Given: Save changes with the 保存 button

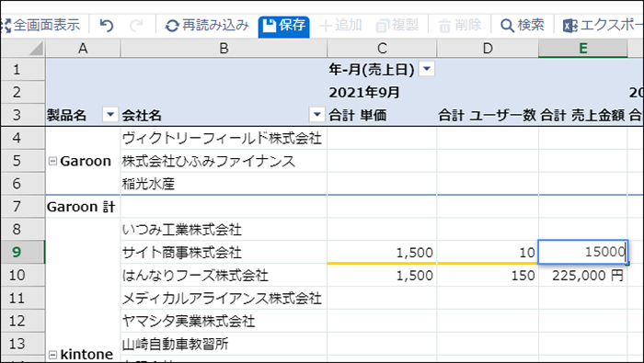Looking at the screenshot, I should point(283,26).
